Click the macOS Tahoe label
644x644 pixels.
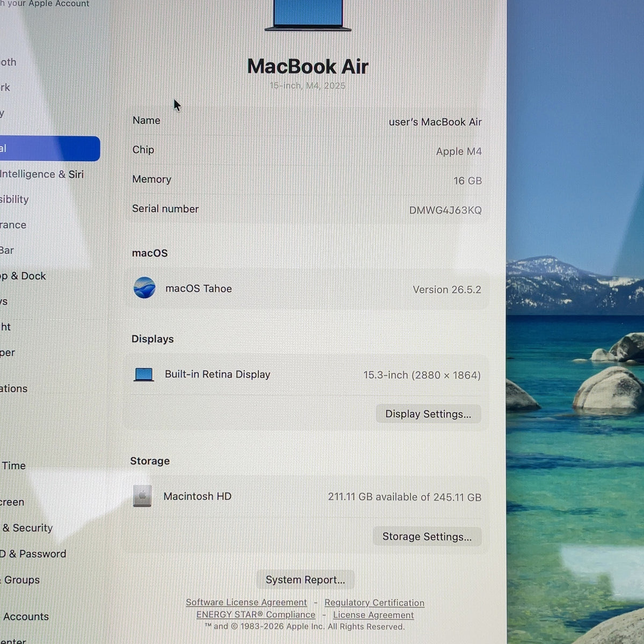[199, 289]
